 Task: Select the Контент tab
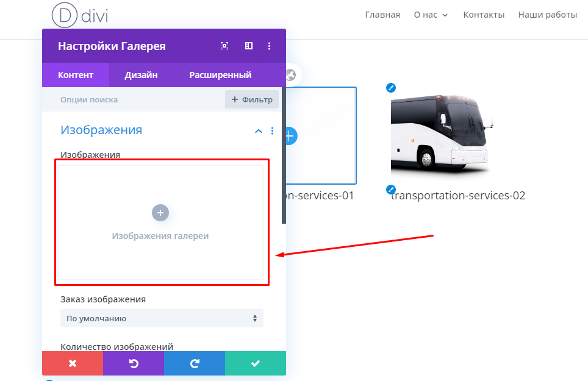point(76,75)
